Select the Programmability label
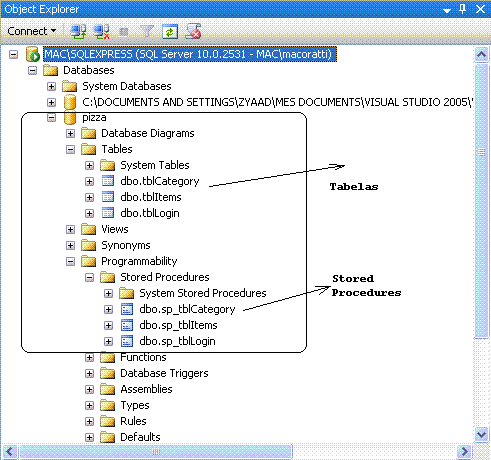The image size is (491, 460). point(139,261)
